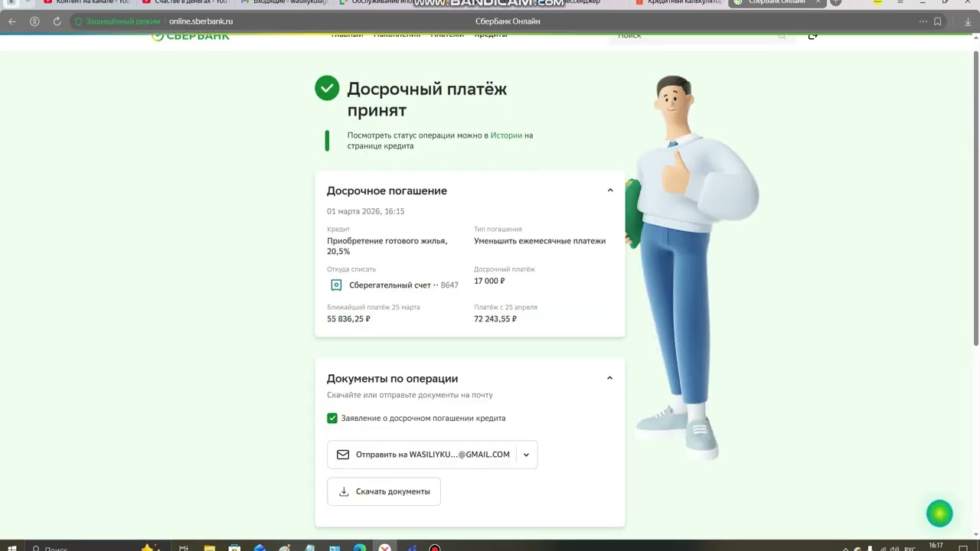Click the logout icon next to search
Screen dimensions: 980x551
(x=812, y=35)
